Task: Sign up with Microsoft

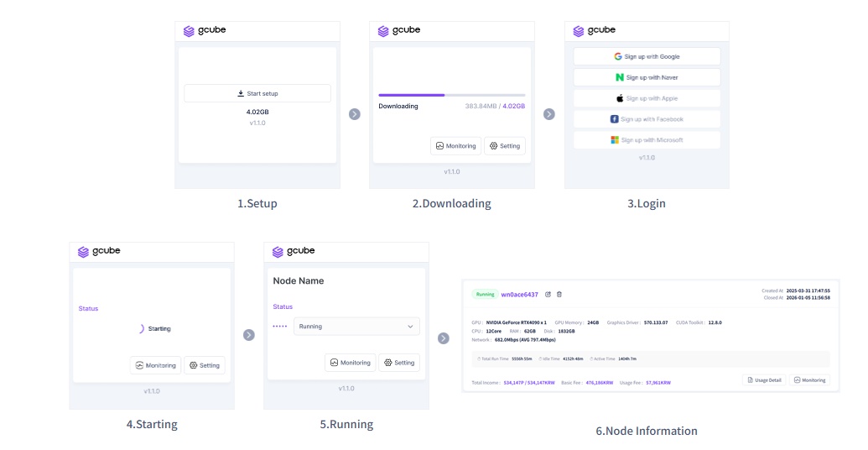Action: (647, 140)
